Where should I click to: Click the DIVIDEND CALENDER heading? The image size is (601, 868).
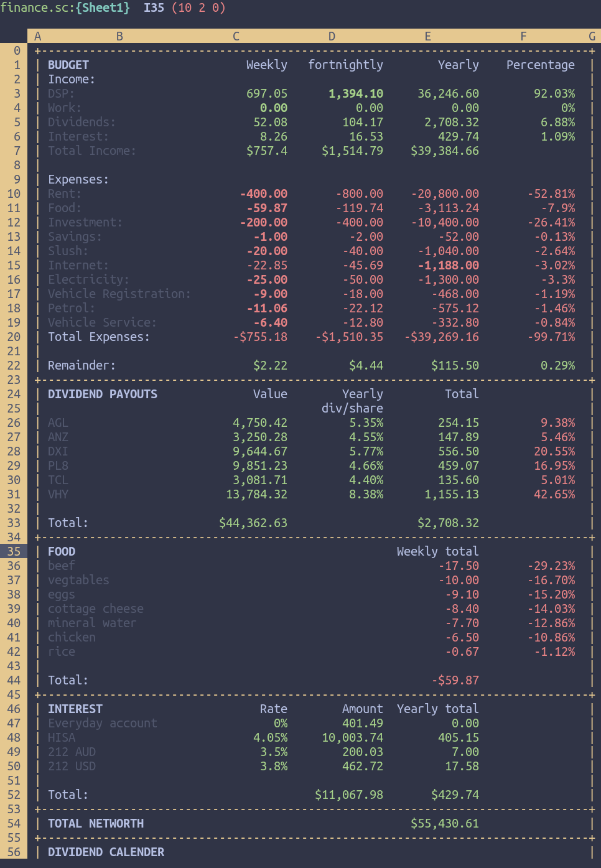pos(106,852)
